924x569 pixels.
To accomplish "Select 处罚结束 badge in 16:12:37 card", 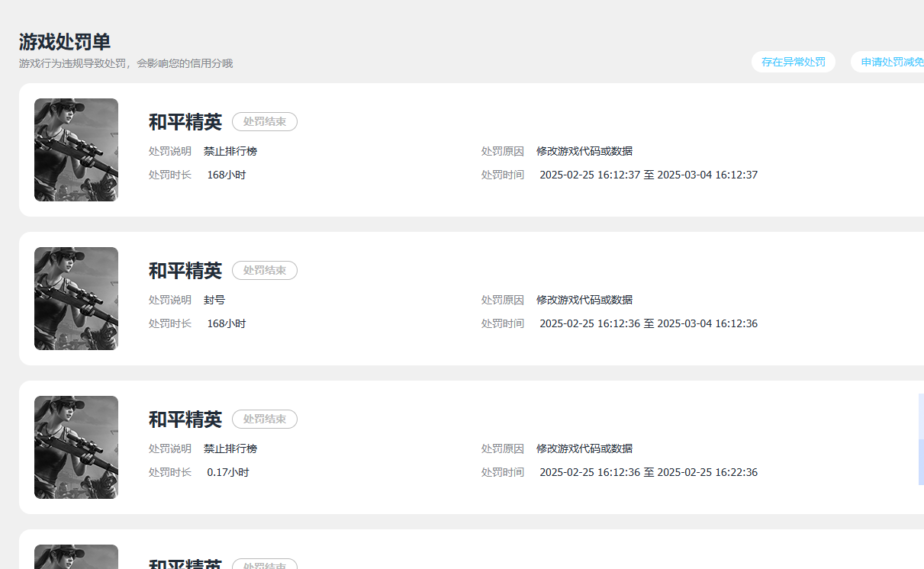I will click(x=265, y=121).
